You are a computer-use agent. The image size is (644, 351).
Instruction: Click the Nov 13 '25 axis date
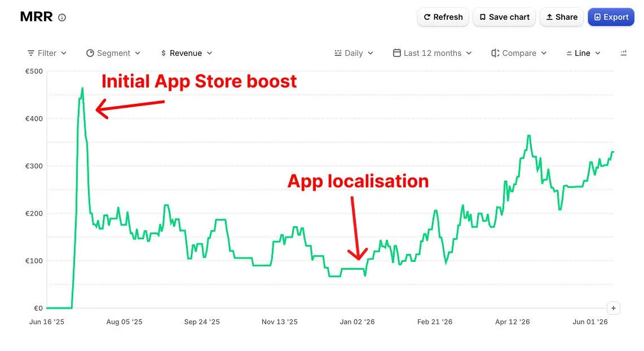coord(280,322)
